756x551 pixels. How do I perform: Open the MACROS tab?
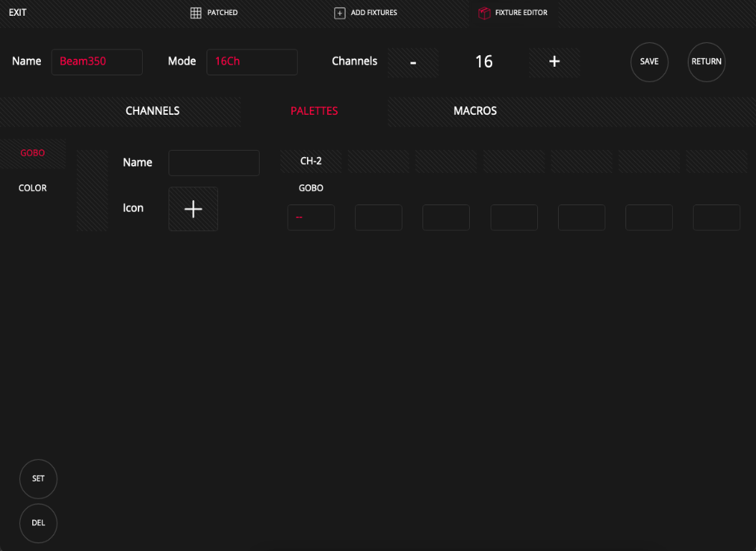(x=475, y=111)
